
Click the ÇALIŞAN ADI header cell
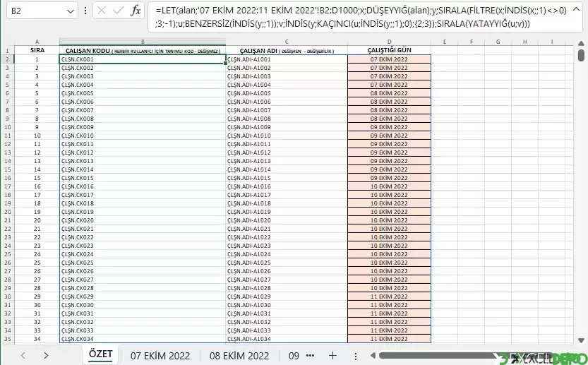pos(287,50)
